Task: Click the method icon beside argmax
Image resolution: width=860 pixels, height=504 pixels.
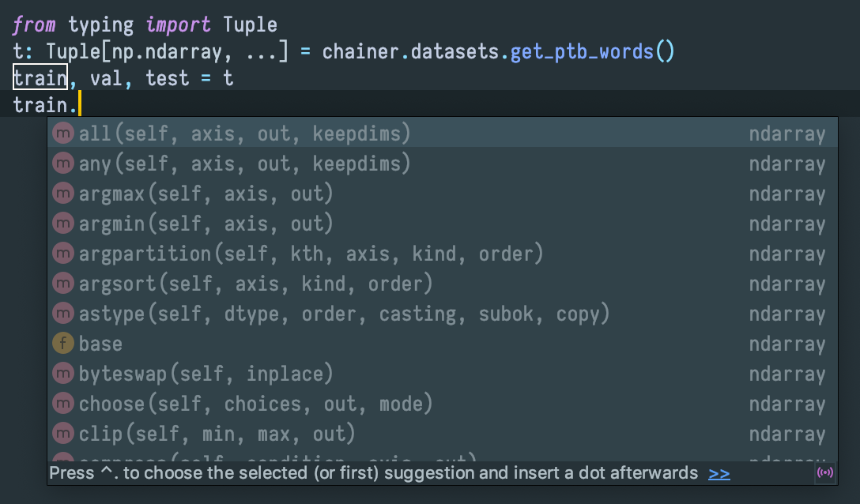Action: (x=63, y=194)
